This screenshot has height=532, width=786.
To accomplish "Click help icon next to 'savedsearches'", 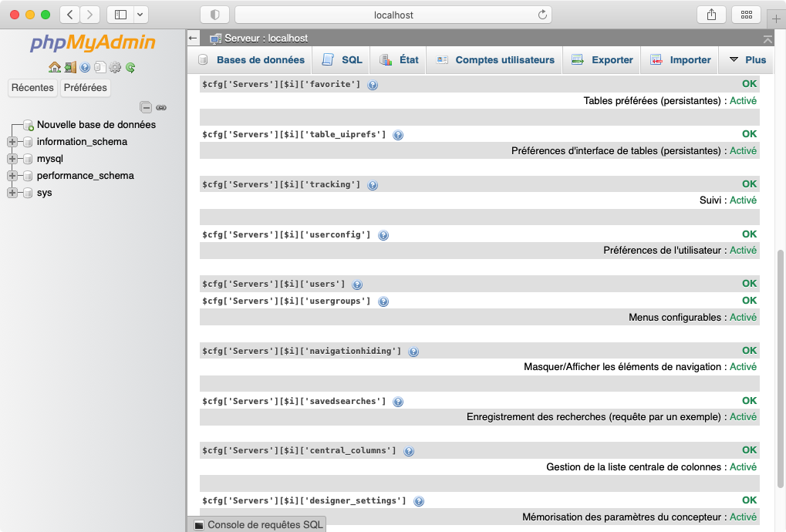I will click(x=398, y=402).
